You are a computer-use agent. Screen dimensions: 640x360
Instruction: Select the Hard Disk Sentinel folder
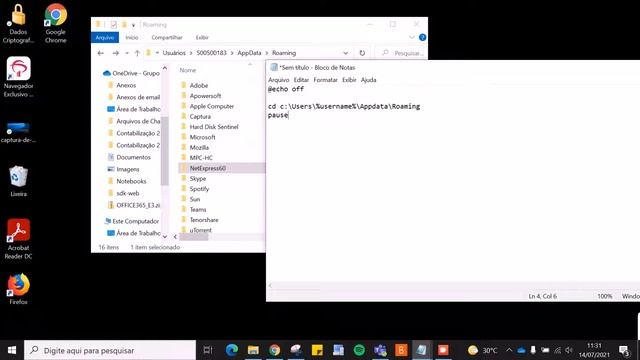(210, 127)
